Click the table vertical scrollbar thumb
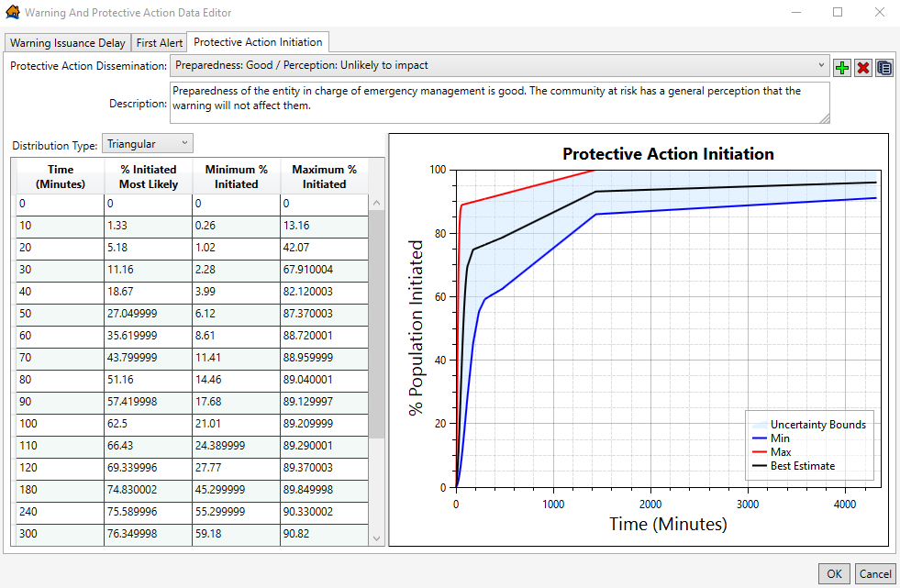 coord(376,324)
